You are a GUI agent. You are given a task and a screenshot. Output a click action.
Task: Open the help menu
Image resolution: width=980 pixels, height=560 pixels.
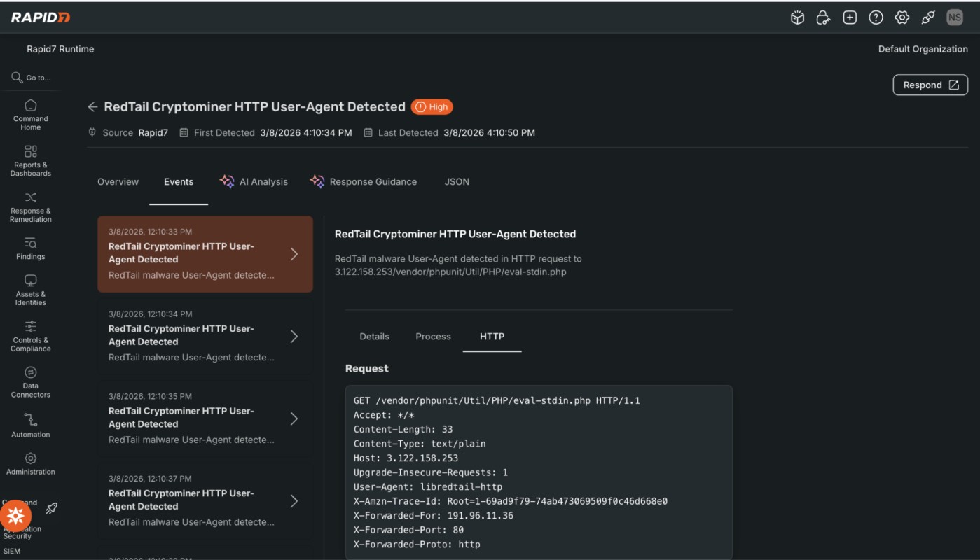point(876,17)
